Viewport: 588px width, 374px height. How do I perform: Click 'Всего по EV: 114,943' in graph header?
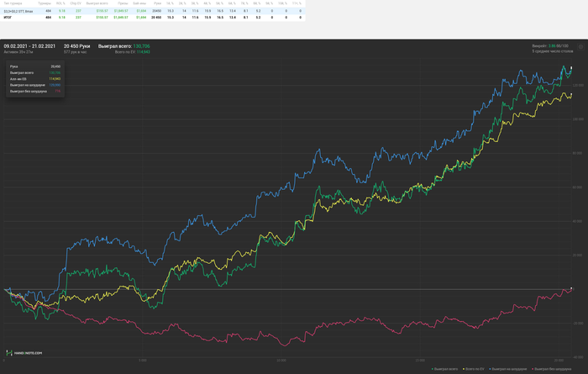(x=133, y=52)
